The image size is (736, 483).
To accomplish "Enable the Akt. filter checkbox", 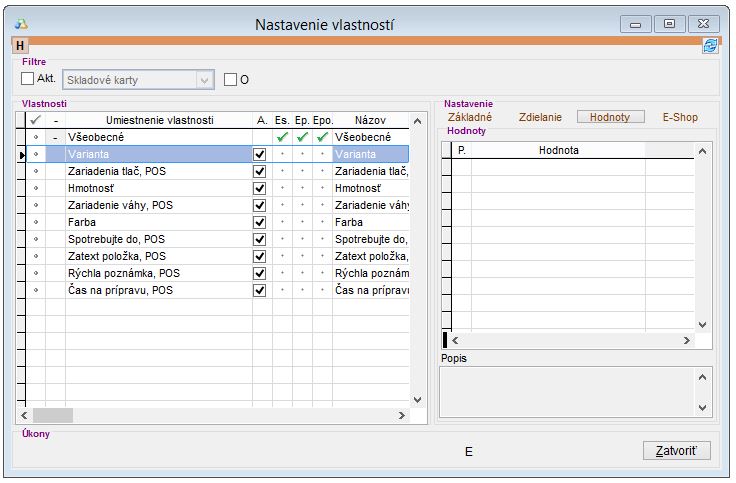I will [x=28, y=80].
